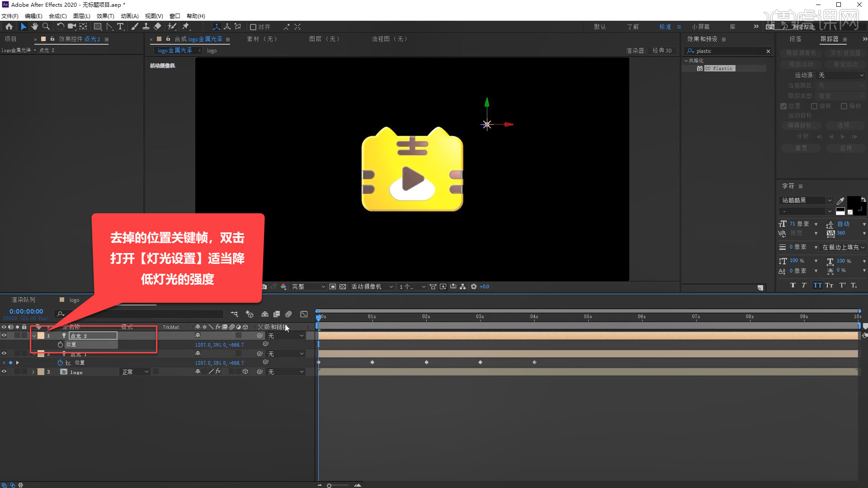Click the text fill color swatch
The image size is (868, 488).
854,202
